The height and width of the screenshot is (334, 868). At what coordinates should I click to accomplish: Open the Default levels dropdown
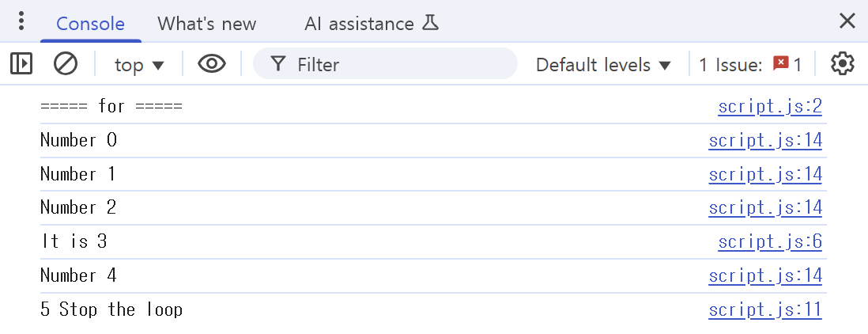click(x=603, y=65)
